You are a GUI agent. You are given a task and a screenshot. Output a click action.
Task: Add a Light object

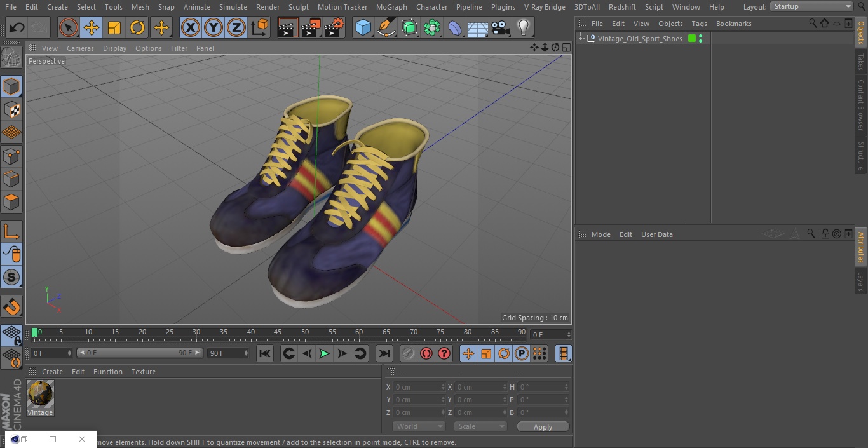pyautogui.click(x=524, y=27)
